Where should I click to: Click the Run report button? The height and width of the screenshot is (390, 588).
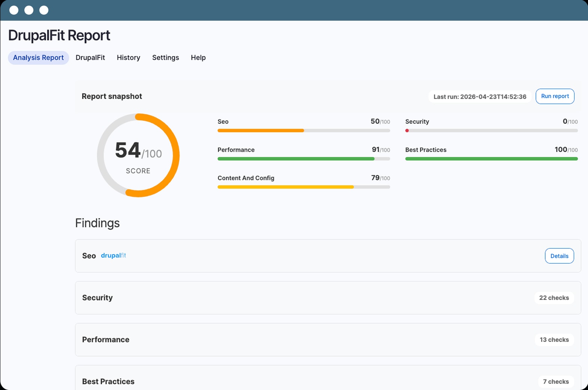555,96
